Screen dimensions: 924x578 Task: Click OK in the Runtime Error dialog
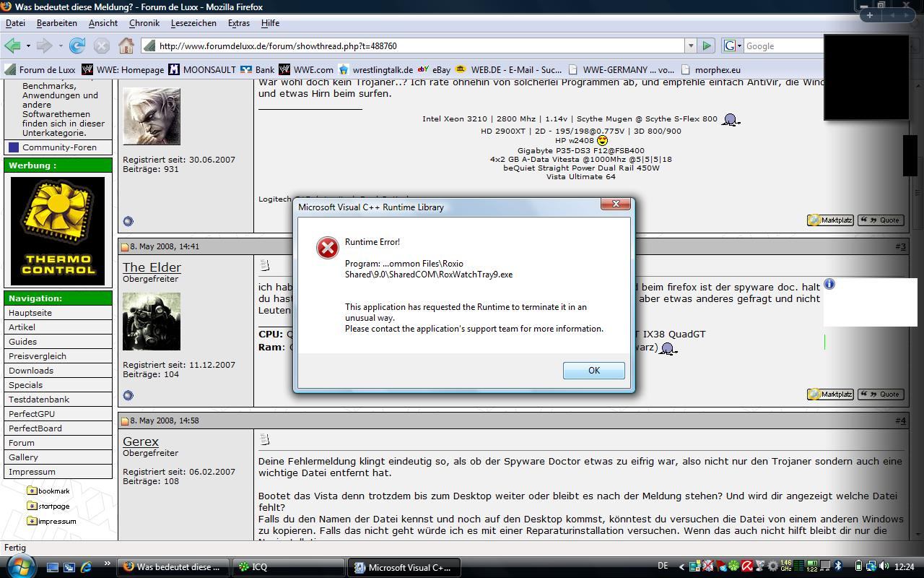click(x=593, y=370)
